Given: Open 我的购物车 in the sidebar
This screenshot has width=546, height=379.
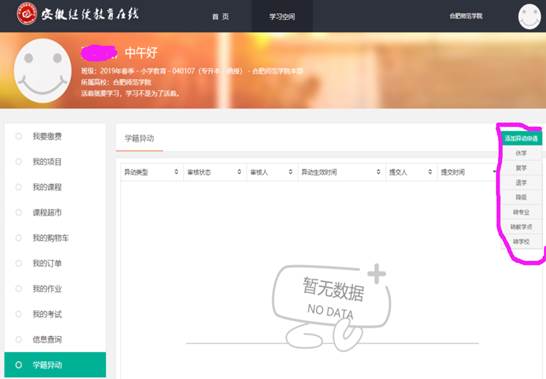Looking at the screenshot, I should coord(50,238).
